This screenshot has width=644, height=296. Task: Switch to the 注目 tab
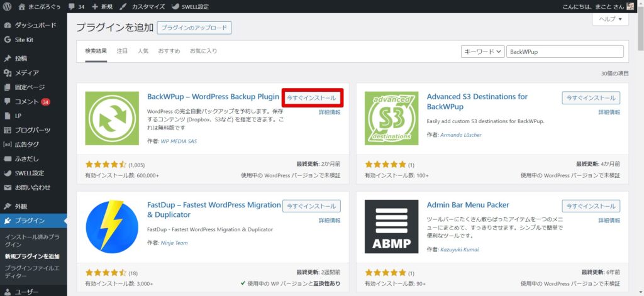point(122,52)
